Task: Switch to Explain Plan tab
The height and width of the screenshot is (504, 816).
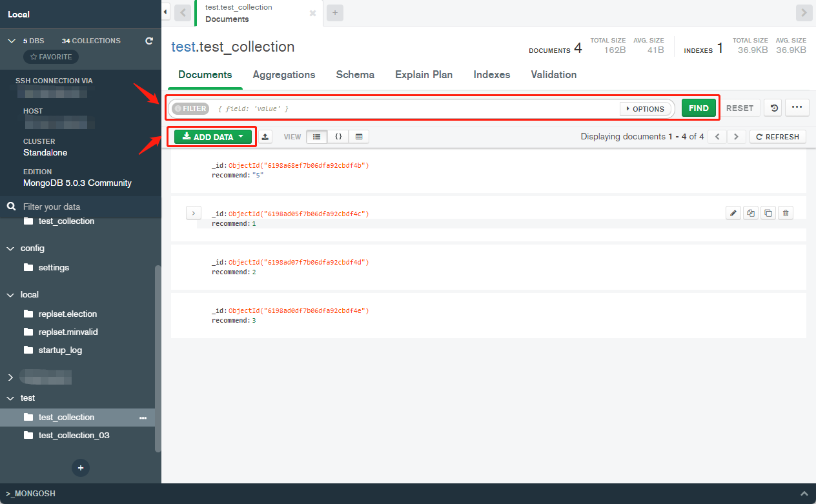Action: (x=424, y=75)
